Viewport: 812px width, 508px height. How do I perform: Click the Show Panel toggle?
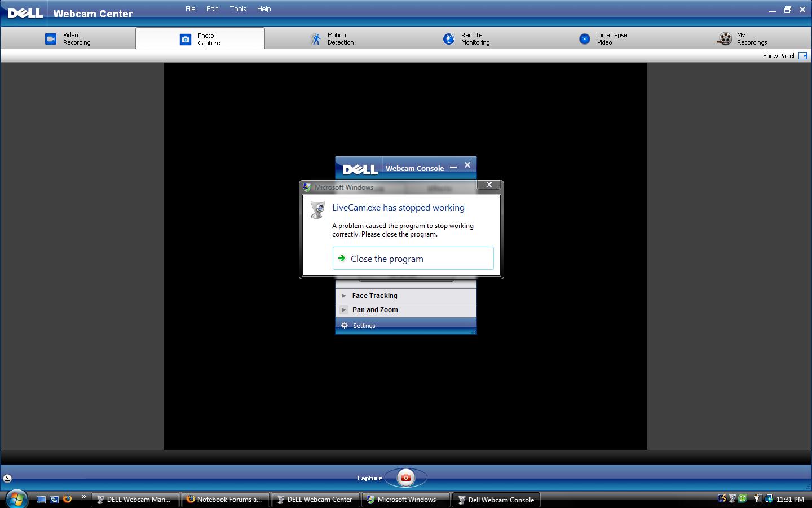[785, 56]
